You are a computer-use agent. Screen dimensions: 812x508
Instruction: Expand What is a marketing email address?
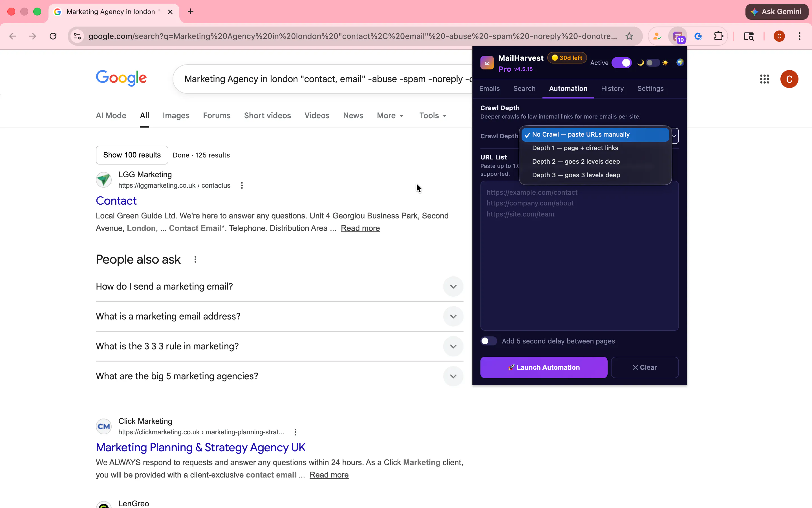pyautogui.click(x=453, y=316)
